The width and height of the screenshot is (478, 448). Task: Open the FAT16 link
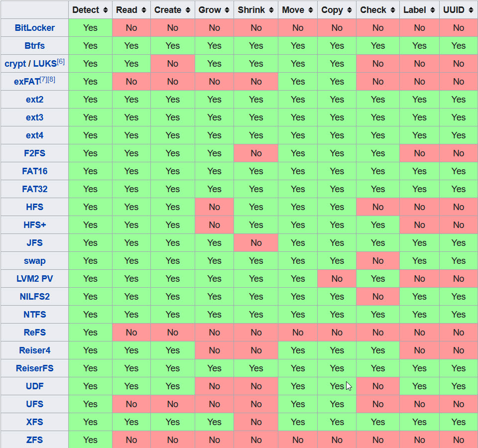[x=35, y=171]
